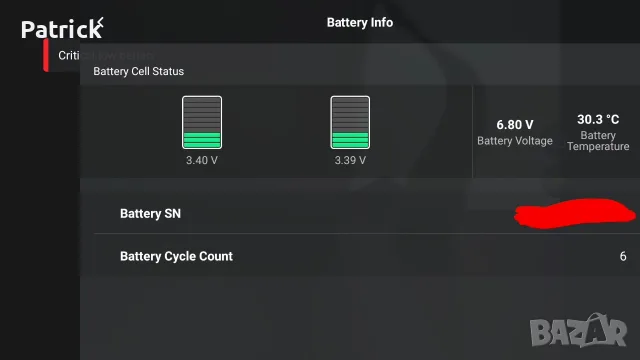Select the Battery Temperature label
This screenshot has height=360, width=640.
(598, 141)
